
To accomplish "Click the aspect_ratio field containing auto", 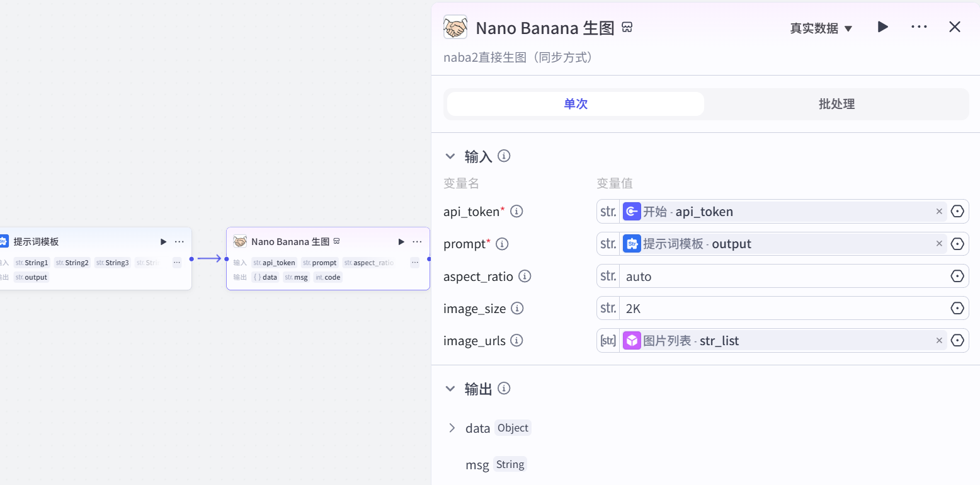I will [782, 276].
